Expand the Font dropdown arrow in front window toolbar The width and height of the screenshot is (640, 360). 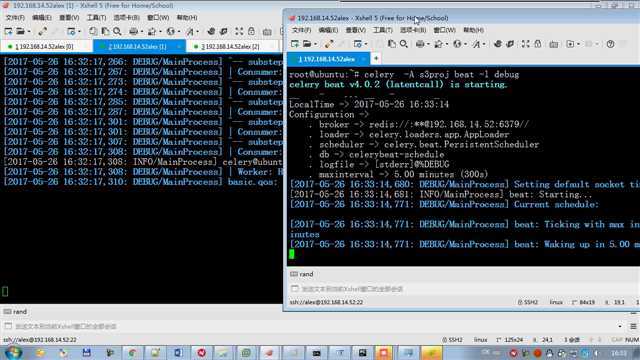click(484, 44)
